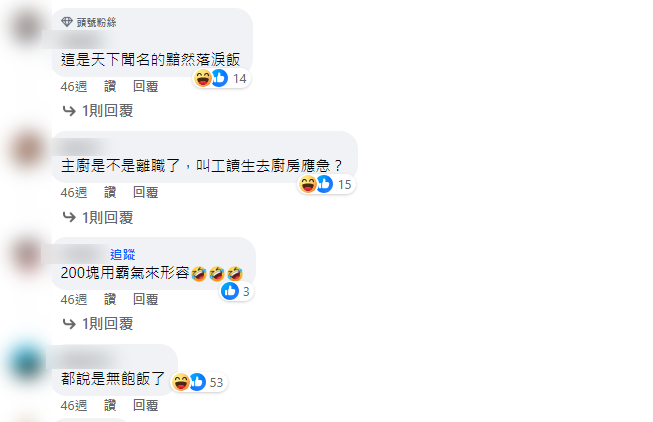Like the 主廚是不是離職了 comment via 讚
653x422 pixels.
click(x=110, y=192)
